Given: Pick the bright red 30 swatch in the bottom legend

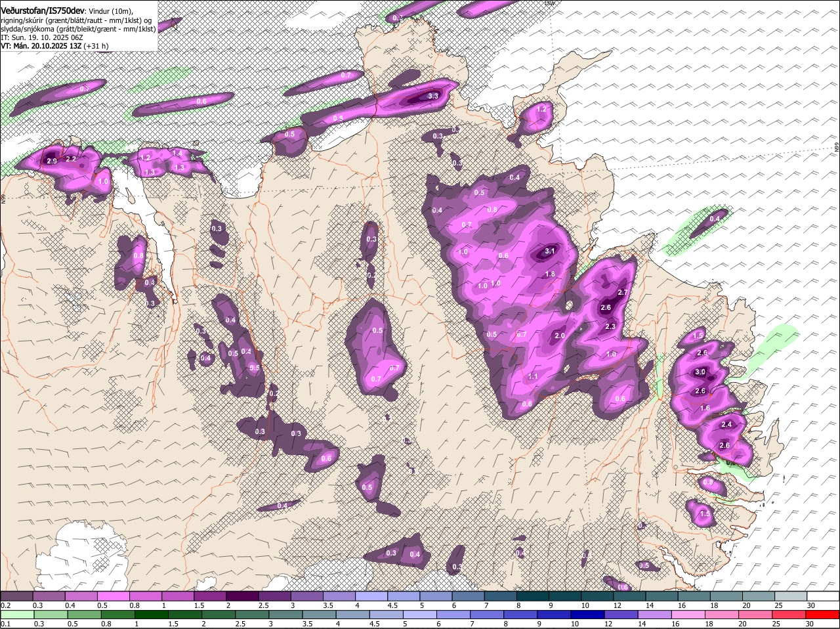Looking at the screenshot, I should pyautogui.click(x=823, y=615).
